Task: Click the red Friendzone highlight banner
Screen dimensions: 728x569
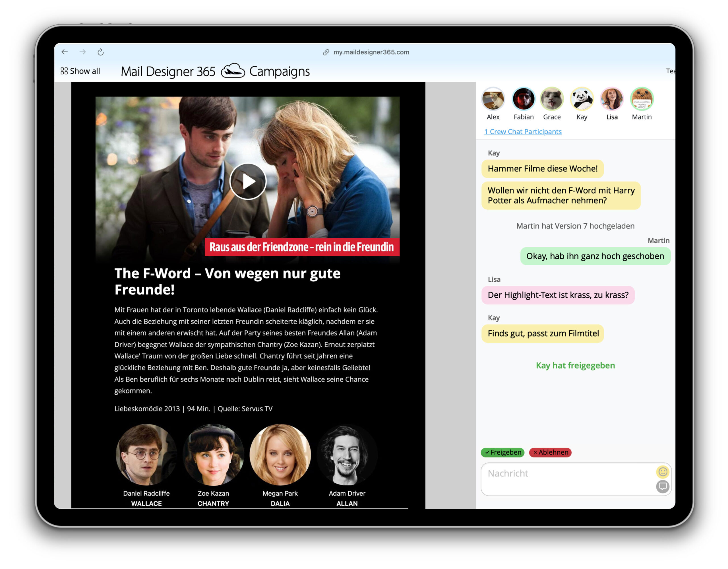Action: (302, 247)
